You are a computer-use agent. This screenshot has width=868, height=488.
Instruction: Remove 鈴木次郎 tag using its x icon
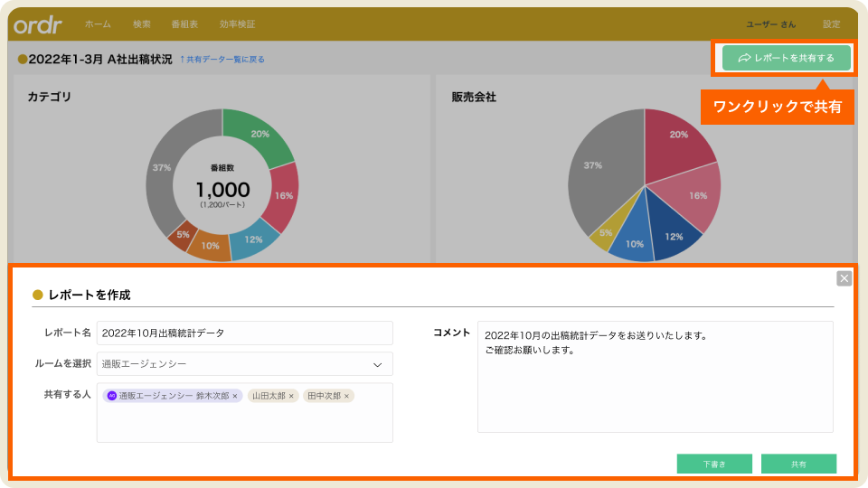pyautogui.click(x=235, y=396)
